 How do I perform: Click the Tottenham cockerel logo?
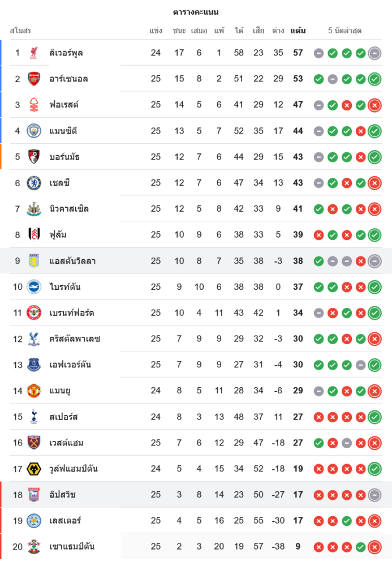pyautogui.click(x=34, y=417)
